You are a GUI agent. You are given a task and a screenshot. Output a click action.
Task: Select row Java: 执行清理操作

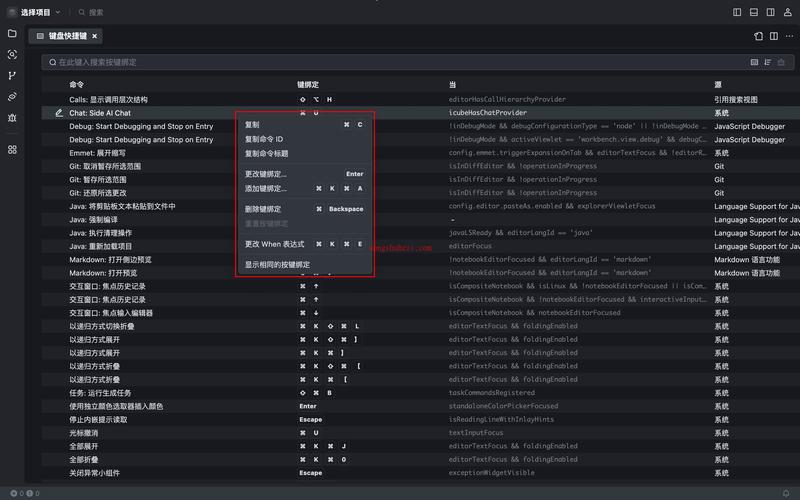point(420,233)
